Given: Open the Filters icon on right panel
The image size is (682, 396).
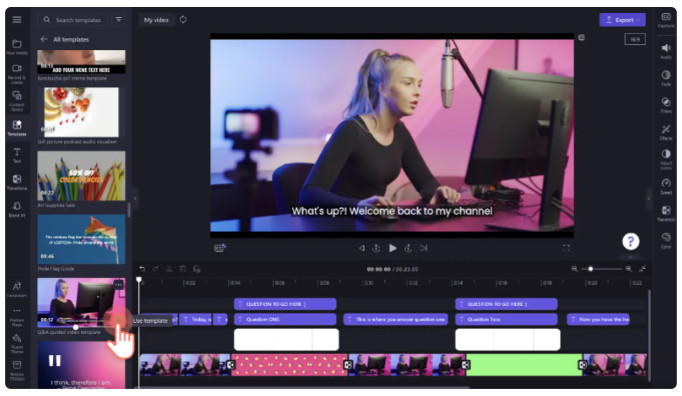Looking at the screenshot, I should point(665,102).
